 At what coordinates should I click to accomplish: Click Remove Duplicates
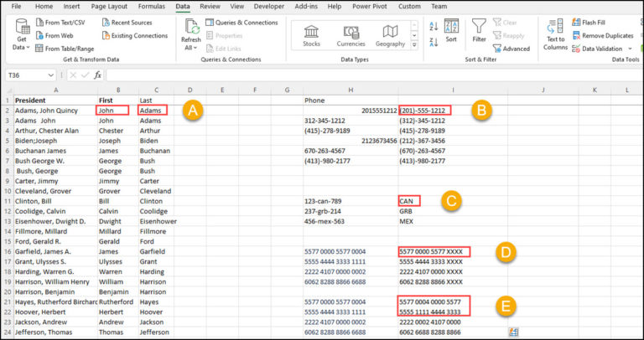pos(607,36)
